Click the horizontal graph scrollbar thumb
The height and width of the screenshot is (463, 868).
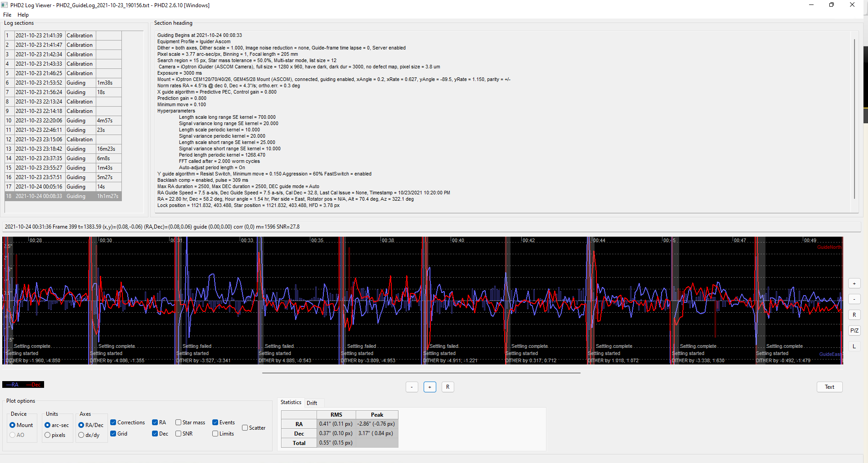click(421, 373)
